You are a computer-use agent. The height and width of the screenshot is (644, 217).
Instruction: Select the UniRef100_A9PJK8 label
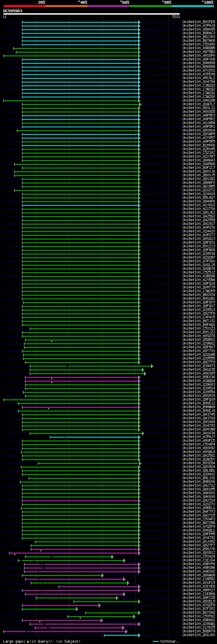pos(199,59)
